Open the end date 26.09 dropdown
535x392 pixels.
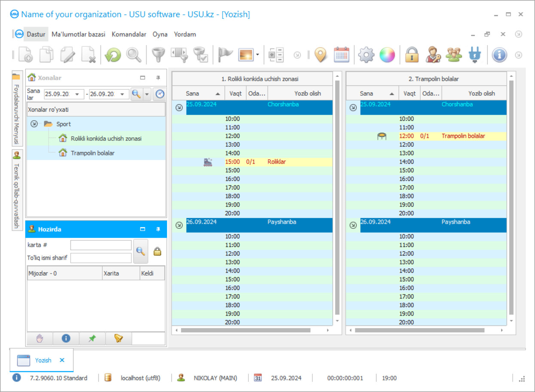click(122, 94)
